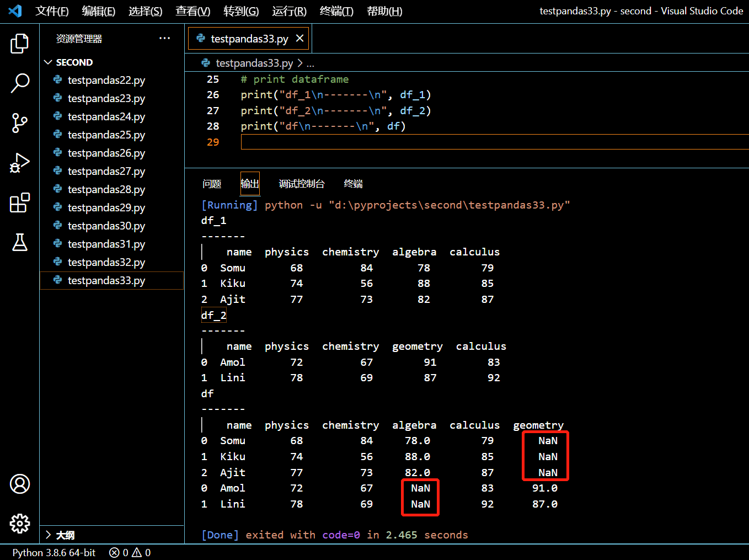The height and width of the screenshot is (560, 749).
Task: Click line number 26 in gutter
Action: point(213,95)
